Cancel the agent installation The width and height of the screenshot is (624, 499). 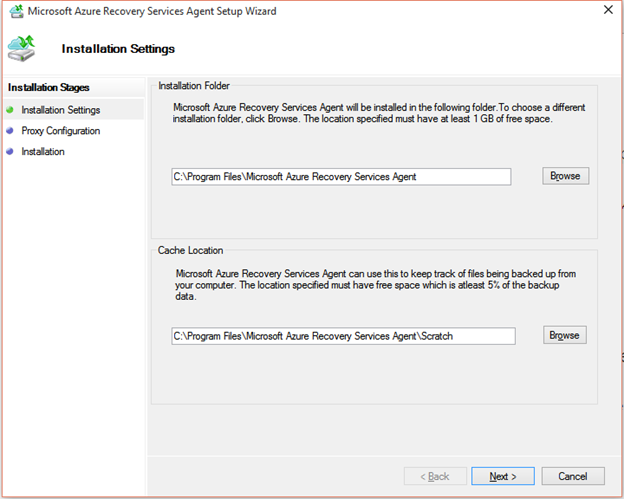(573, 477)
